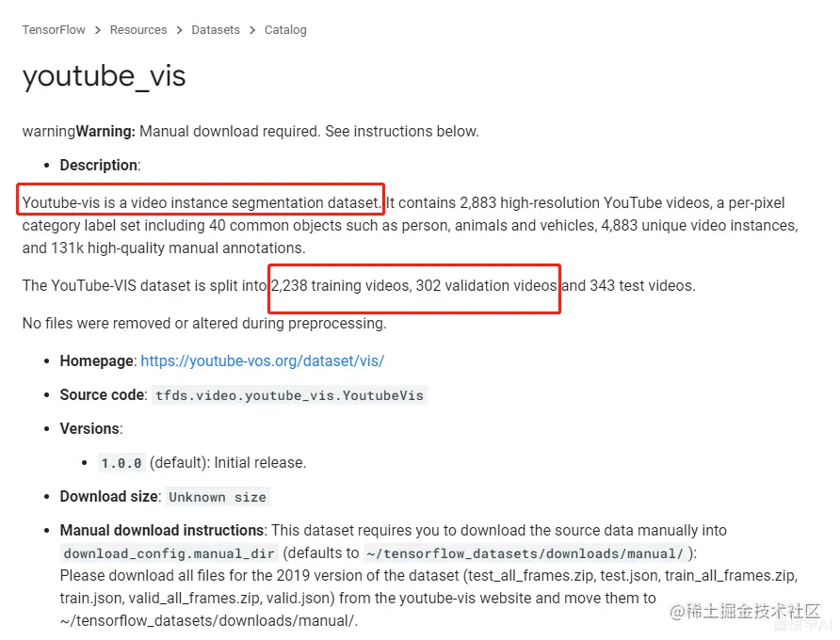Click the Manual download instructions heading

(162, 530)
